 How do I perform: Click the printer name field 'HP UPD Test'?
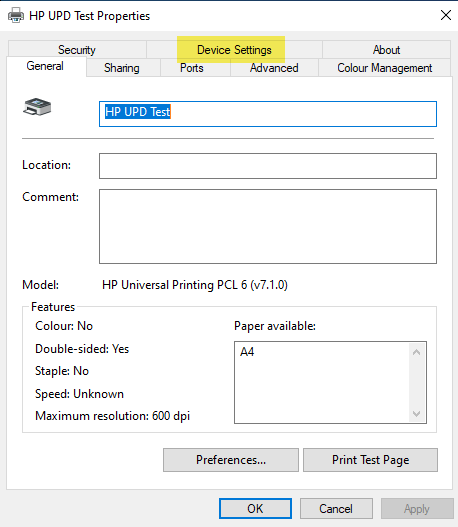click(x=268, y=114)
